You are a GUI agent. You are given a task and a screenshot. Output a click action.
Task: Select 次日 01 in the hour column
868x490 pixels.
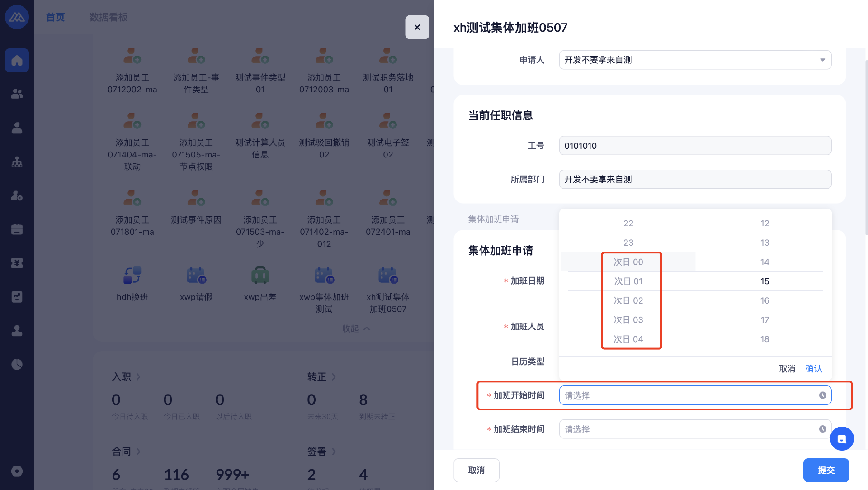coord(628,281)
